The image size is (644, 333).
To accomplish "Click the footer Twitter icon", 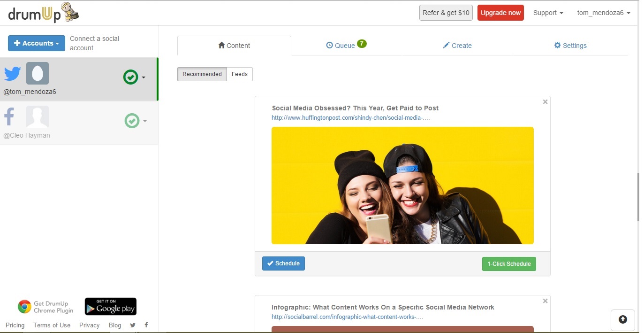I will click(133, 325).
